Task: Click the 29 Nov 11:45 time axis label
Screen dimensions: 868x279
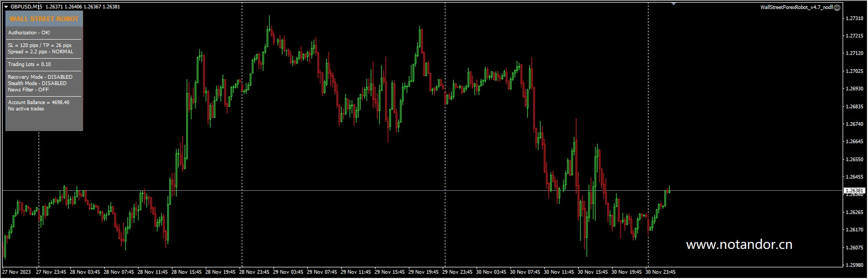Action: tap(356, 273)
